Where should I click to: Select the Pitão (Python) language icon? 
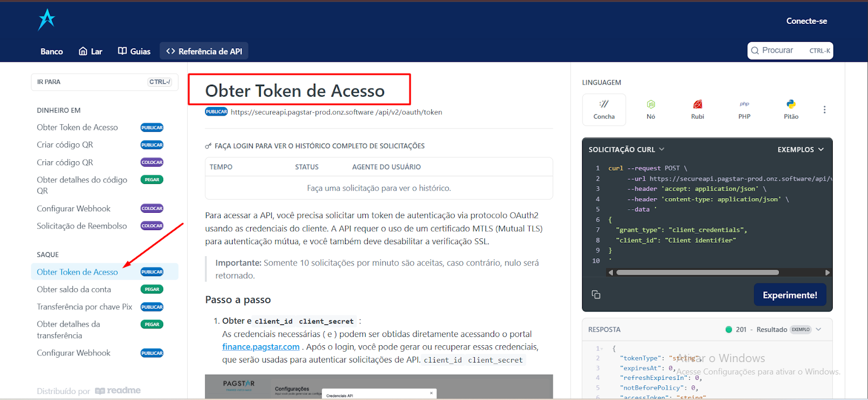(791, 110)
